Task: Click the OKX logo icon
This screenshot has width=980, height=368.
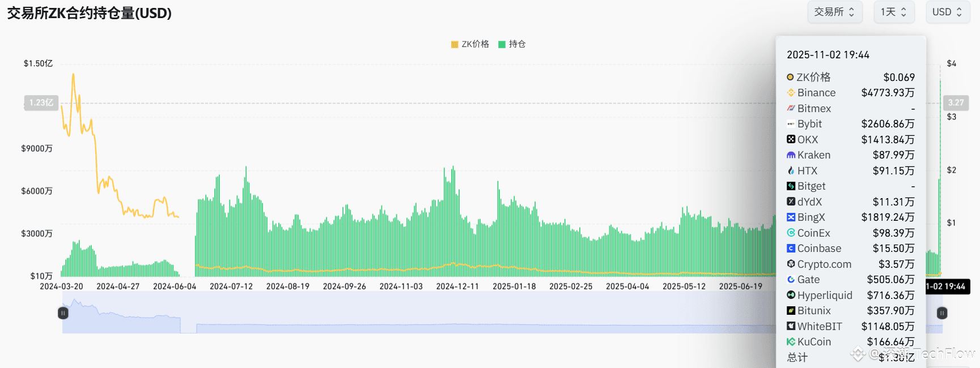Action: click(x=791, y=139)
